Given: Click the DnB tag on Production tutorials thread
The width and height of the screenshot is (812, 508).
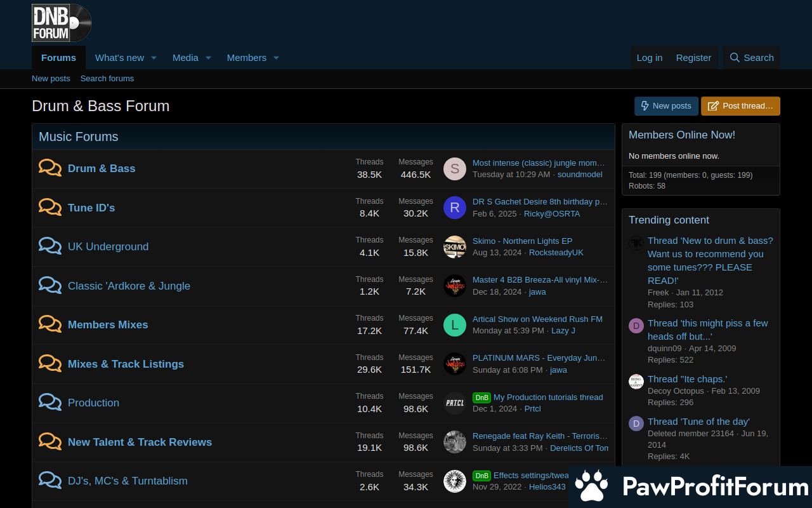Looking at the screenshot, I should [481, 398].
